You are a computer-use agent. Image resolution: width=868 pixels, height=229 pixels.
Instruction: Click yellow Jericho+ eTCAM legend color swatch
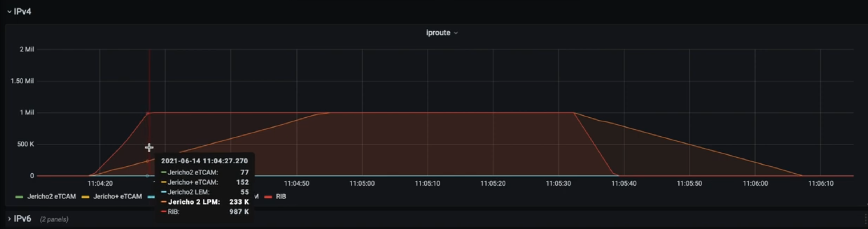85,197
